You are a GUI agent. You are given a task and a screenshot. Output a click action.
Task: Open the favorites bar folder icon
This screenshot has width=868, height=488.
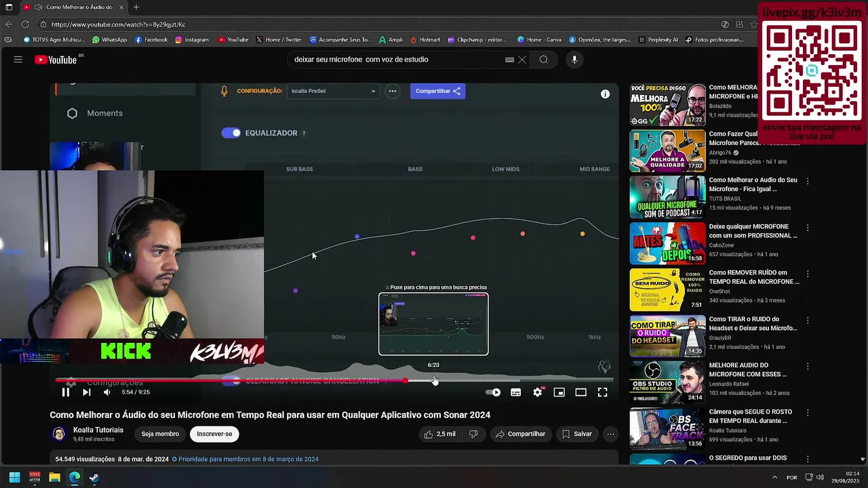(8, 40)
